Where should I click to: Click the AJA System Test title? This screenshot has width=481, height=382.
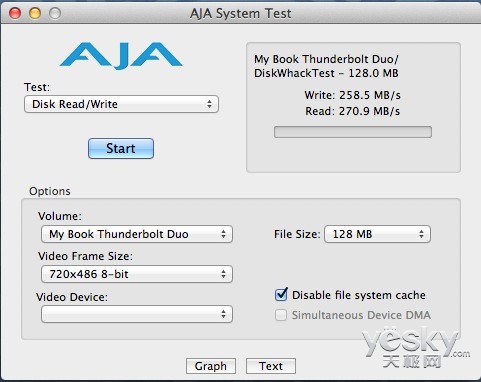pos(240,14)
